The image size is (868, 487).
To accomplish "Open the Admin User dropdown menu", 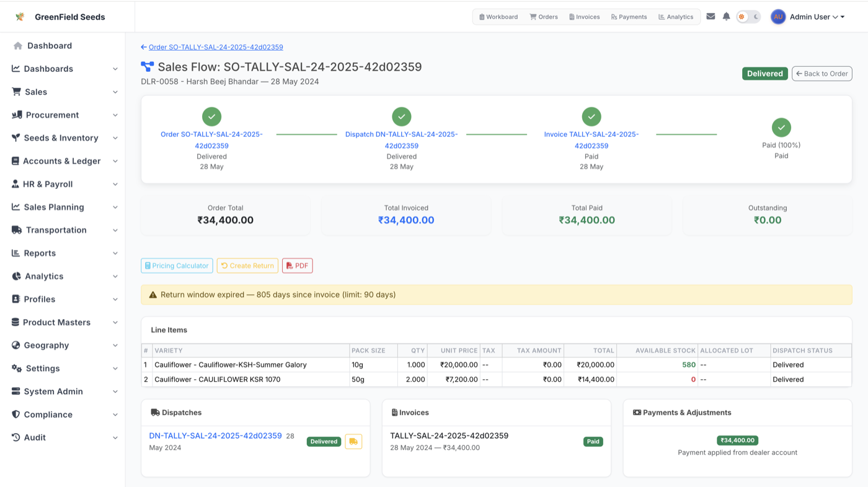I will click(817, 17).
